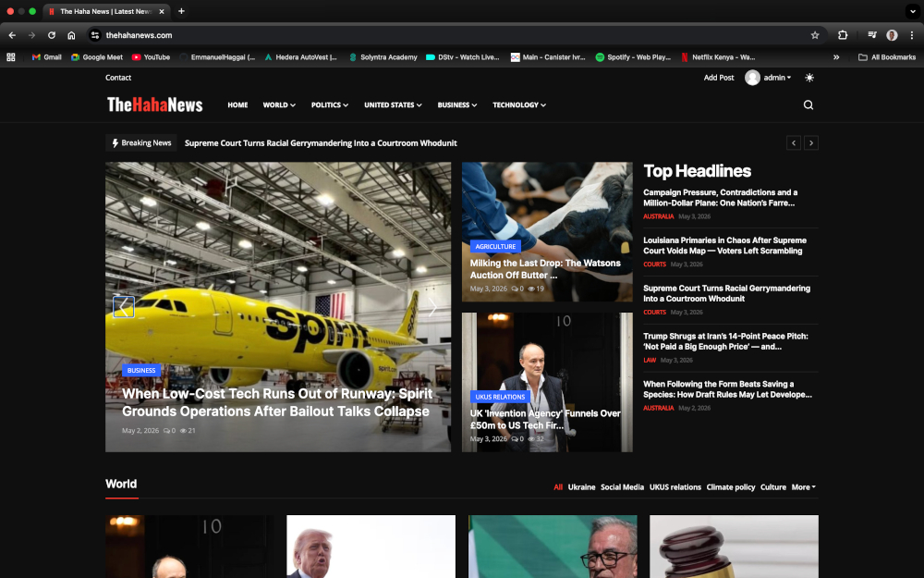The height and width of the screenshot is (578, 924).
Task: Select the All filter in World section
Action: (558, 487)
